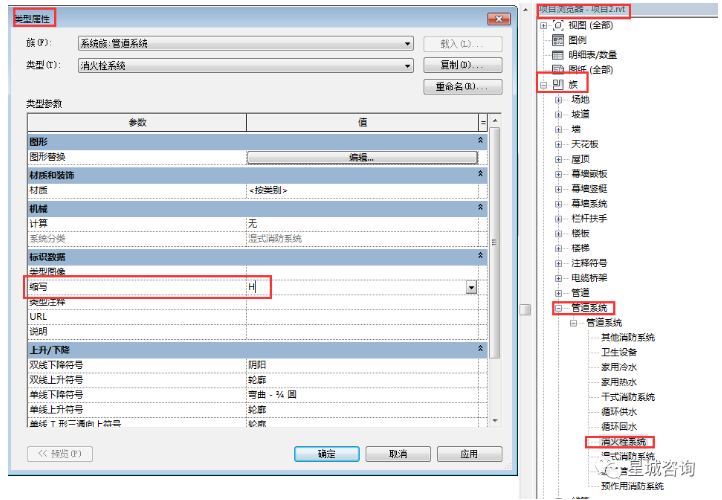This screenshot has height=500, width=722.
Task: Expand the 楼梯 family node
Action: 559,249
